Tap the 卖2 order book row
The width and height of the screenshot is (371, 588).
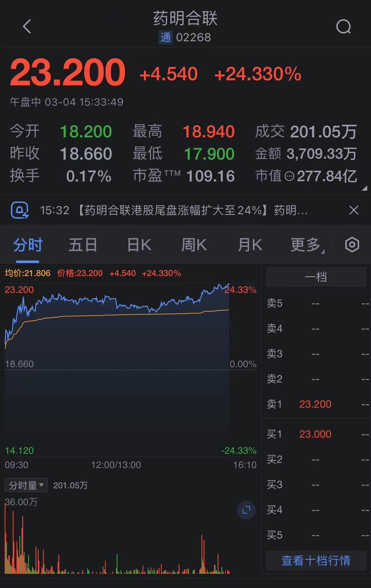point(316,379)
